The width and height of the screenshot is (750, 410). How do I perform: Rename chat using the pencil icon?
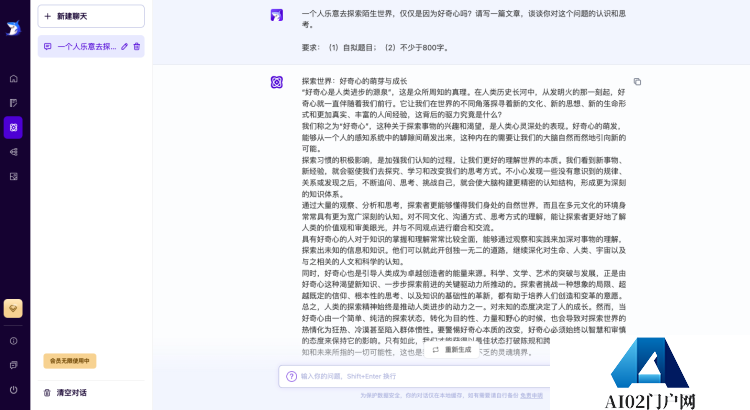[x=124, y=46]
